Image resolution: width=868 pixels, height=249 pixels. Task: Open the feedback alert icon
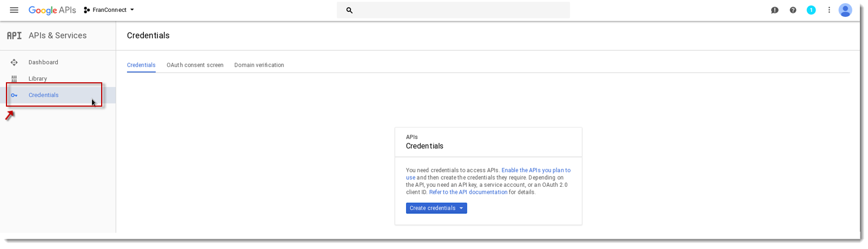tap(774, 10)
